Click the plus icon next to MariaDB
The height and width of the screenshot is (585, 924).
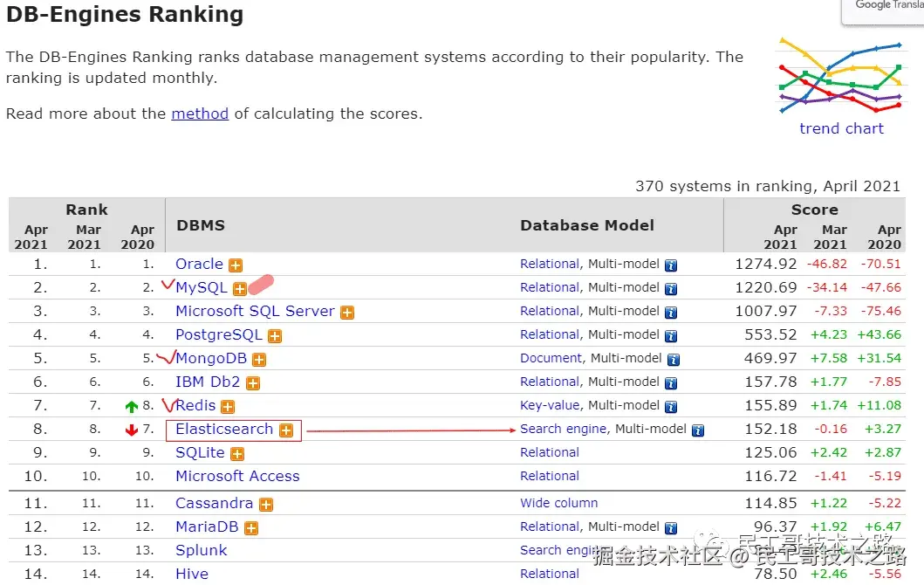click(x=251, y=528)
